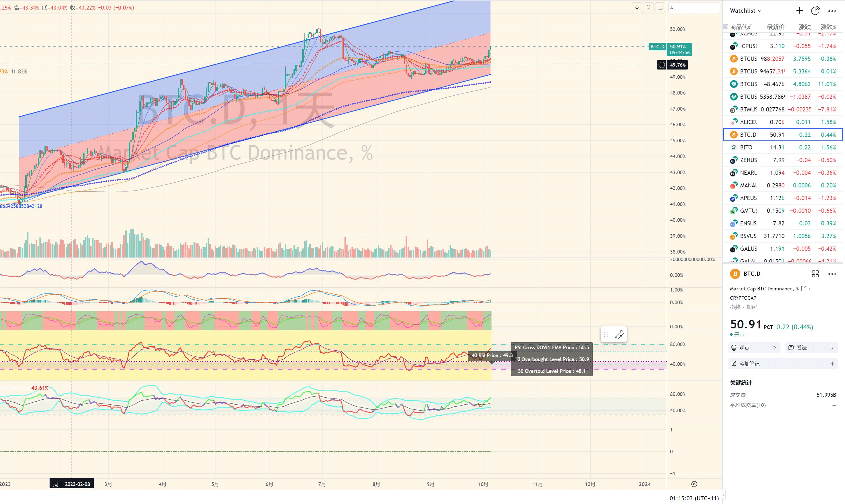This screenshot has height=504, width=845.
Task: Select the ICPUSI watchlist row
Action: click(x=783, y=46)
